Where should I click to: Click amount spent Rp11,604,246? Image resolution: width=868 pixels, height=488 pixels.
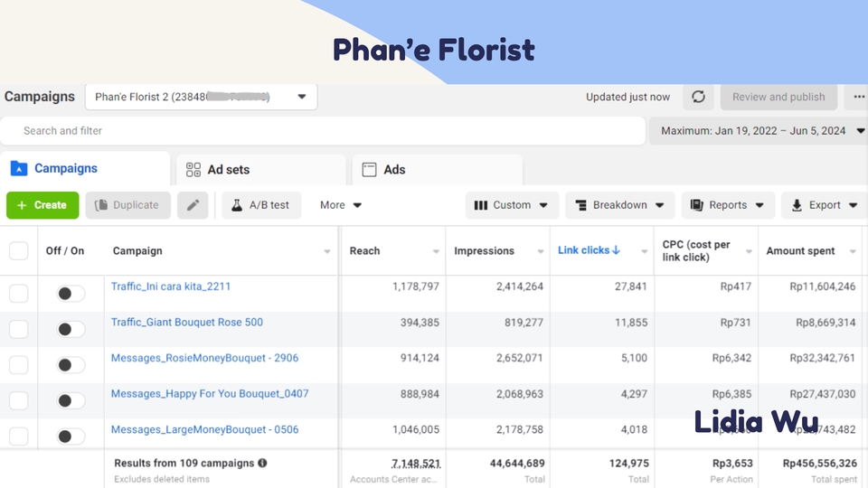pyautogui.click(x=823, y=286)
